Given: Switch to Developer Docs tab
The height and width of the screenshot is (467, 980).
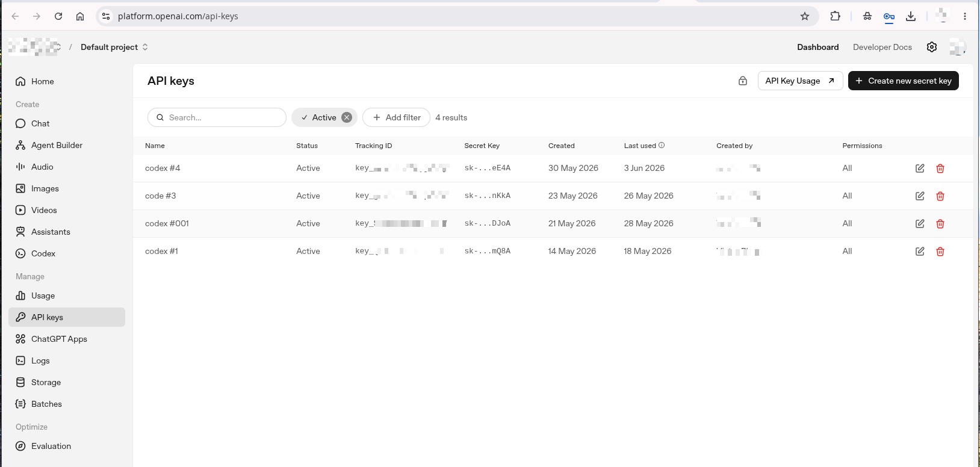Looking at the screenshot, I should pos(882,47).
